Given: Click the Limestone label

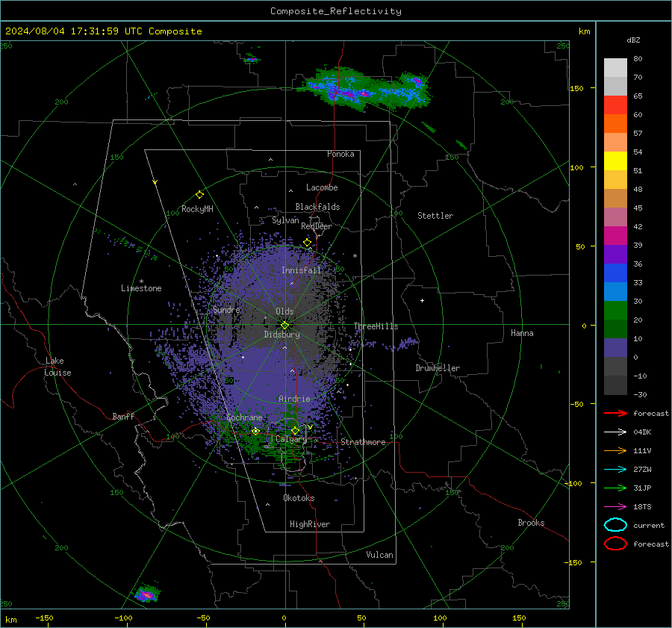Looking at the screenshot, I should [141, 288].
